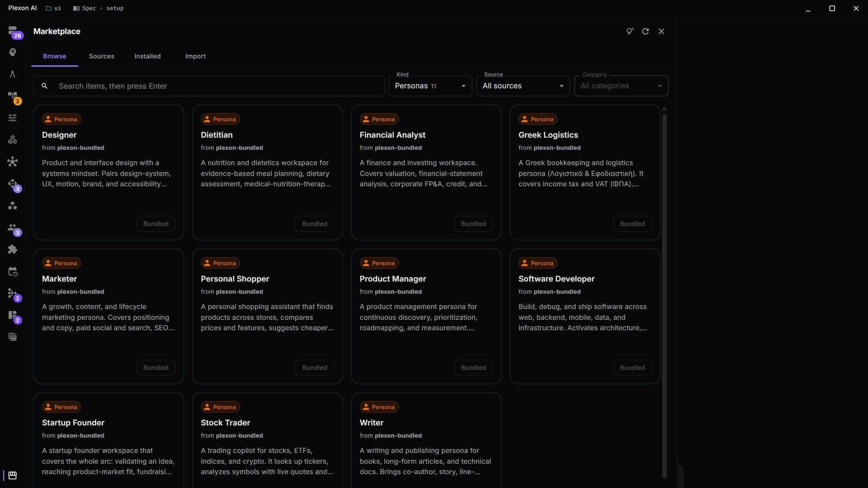Open the hub network sidebar icon
This screenshot has width=868, height=488.
coord(13,162)
